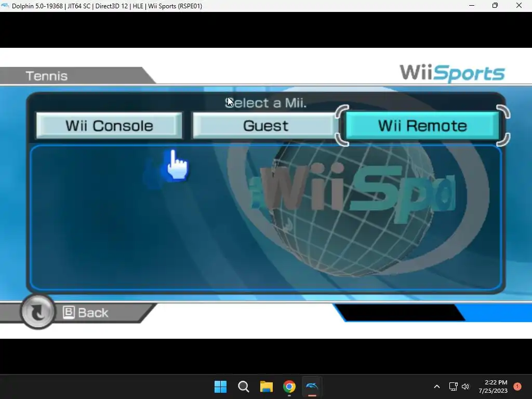This screenshot has width=532, height=399.
Task: Open Google Chrome from the taskbar
Action: (x=289, y=387)
